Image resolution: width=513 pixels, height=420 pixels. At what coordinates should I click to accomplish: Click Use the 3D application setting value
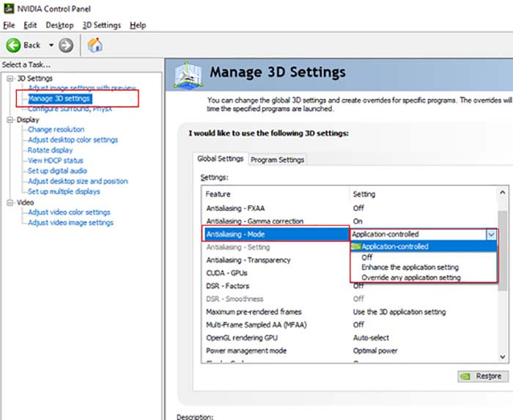point(399,312)
